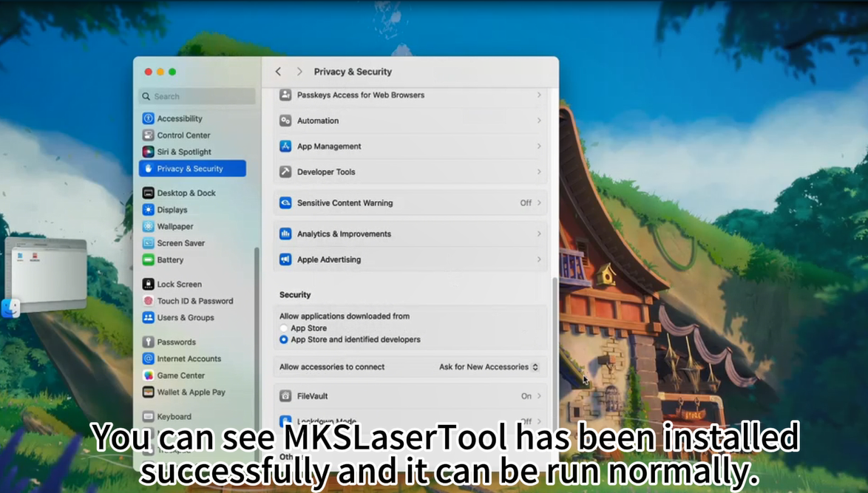This screenshot has width=868, height=493.
Task: Click the "On" value beside FileVault
Action: tap(526, 396)
